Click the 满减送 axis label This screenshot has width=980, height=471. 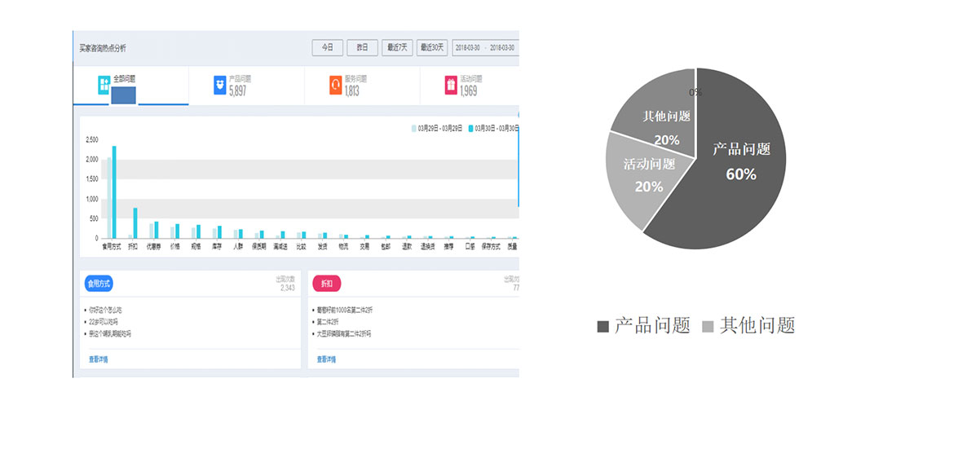[280, 245]
